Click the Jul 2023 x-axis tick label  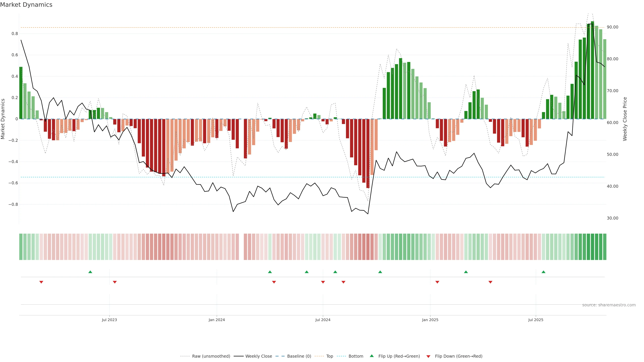coord(109,320)
